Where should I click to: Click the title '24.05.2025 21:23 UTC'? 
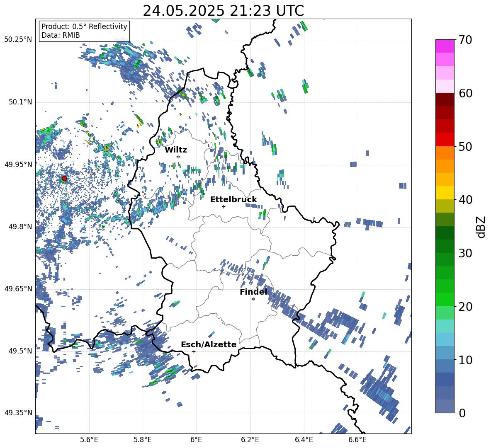click(224, 11)
